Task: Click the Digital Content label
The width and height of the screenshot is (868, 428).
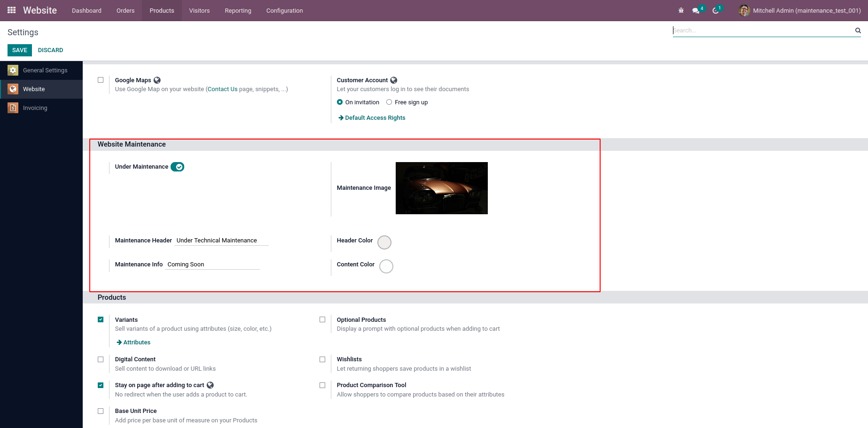Action: pos(135,359)
